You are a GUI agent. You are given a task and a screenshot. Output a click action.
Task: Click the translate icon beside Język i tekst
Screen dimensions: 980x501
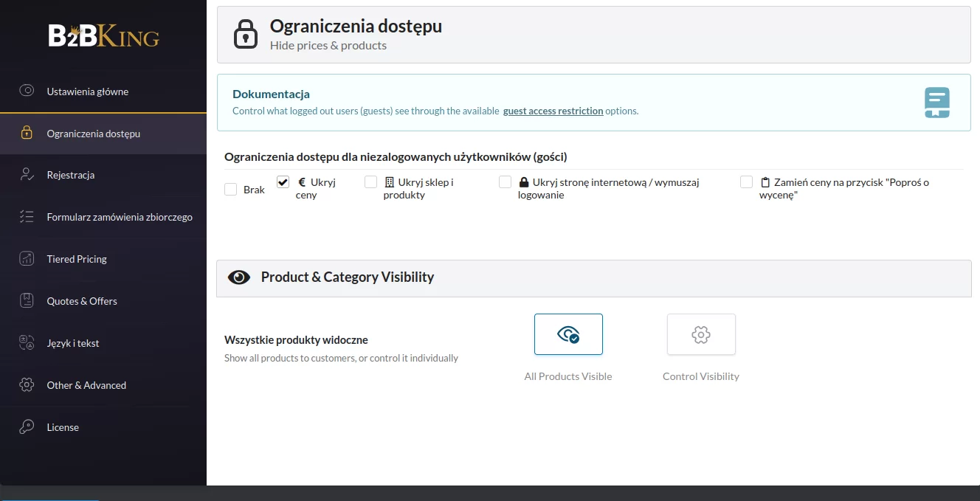27,343
